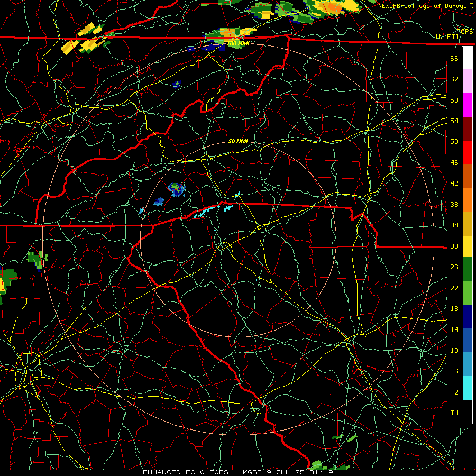Click the "9 JUL 25 01:19" timestamp
The width and height of the screenshot is (476, 476).
[x=300, y=472]
